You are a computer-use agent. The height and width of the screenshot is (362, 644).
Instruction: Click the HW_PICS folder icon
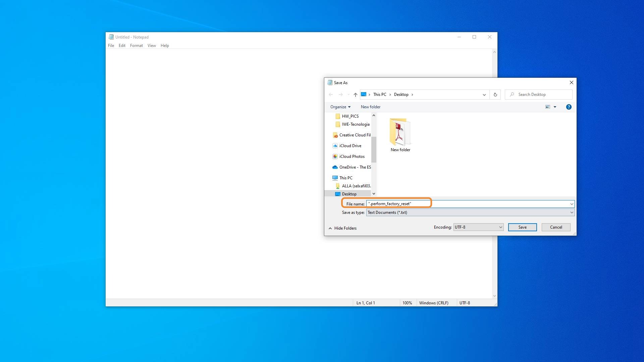coord(338,116)
